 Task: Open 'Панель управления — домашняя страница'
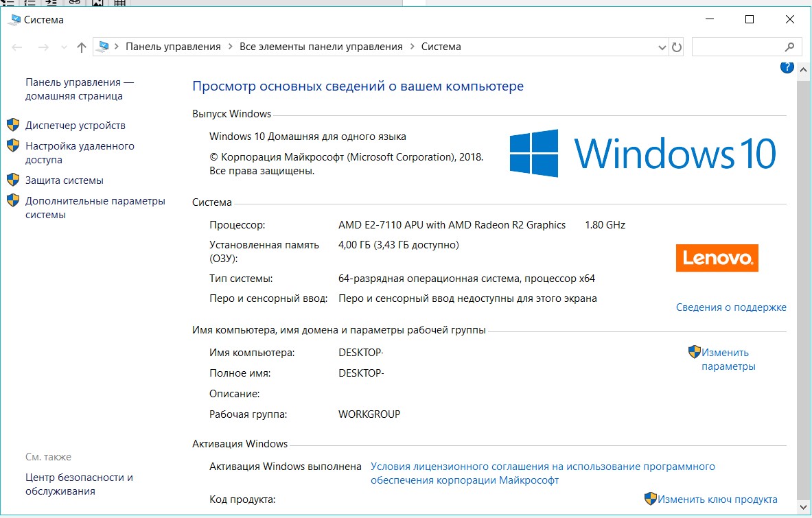click(x=79, y=89)
